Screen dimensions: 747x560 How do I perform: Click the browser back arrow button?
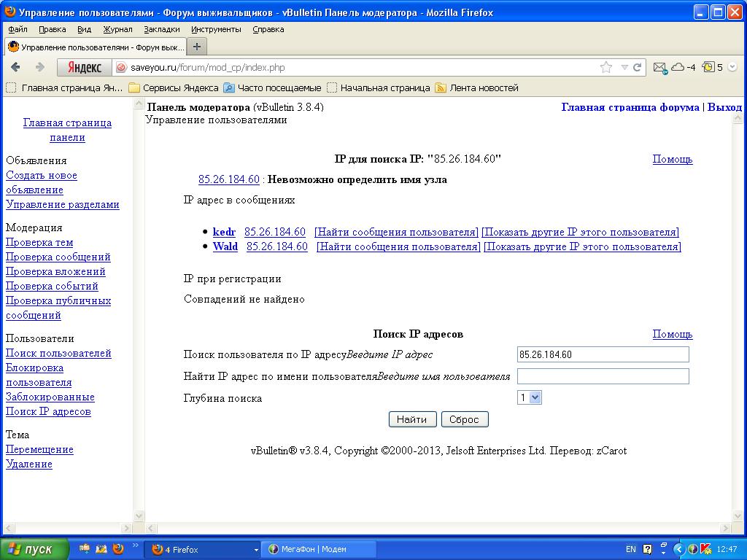[16, 67]
